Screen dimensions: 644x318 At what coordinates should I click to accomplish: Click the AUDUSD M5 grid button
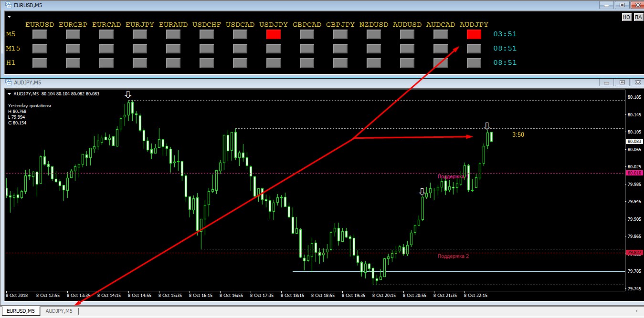point(407,34)
